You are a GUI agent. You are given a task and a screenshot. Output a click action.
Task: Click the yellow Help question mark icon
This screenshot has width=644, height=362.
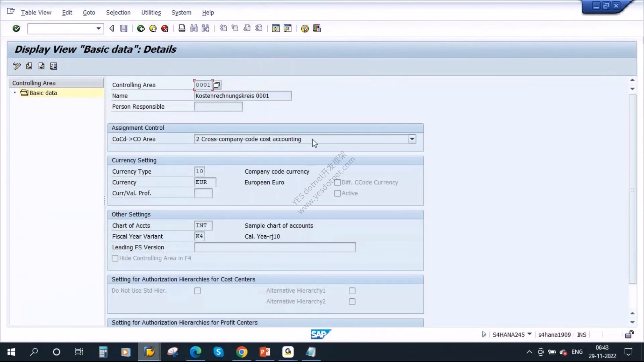click(305, 28)
